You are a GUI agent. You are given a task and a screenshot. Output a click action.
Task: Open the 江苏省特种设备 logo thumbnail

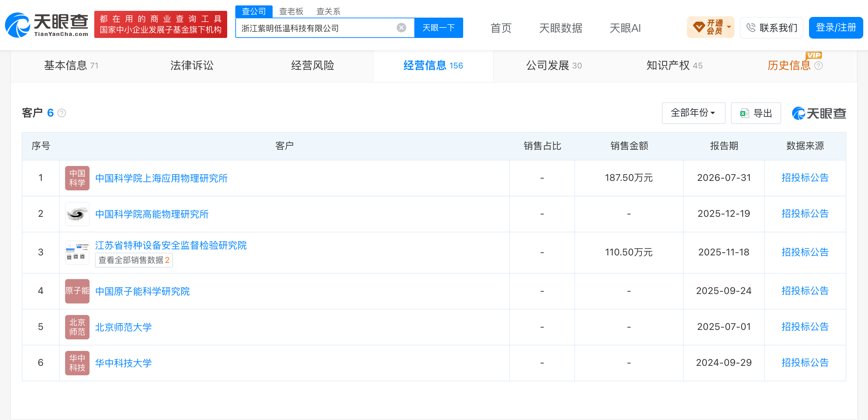(x=77, y=253)
